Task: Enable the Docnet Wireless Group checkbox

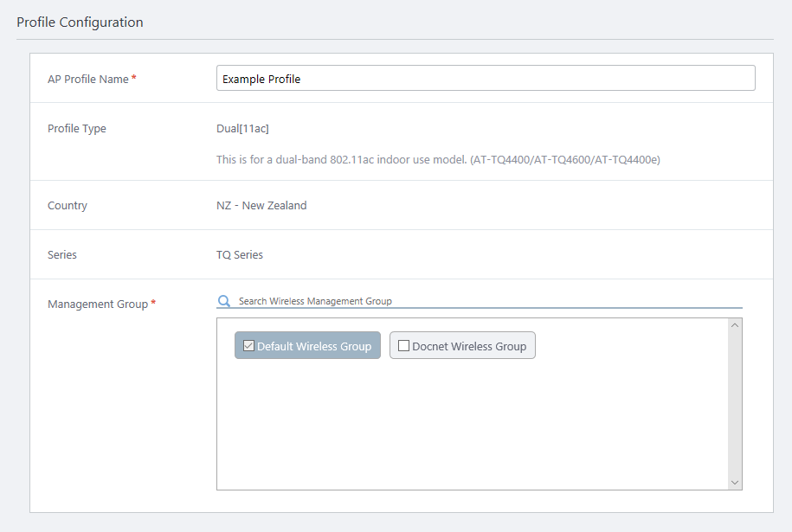Action: (x=403, y=346)
